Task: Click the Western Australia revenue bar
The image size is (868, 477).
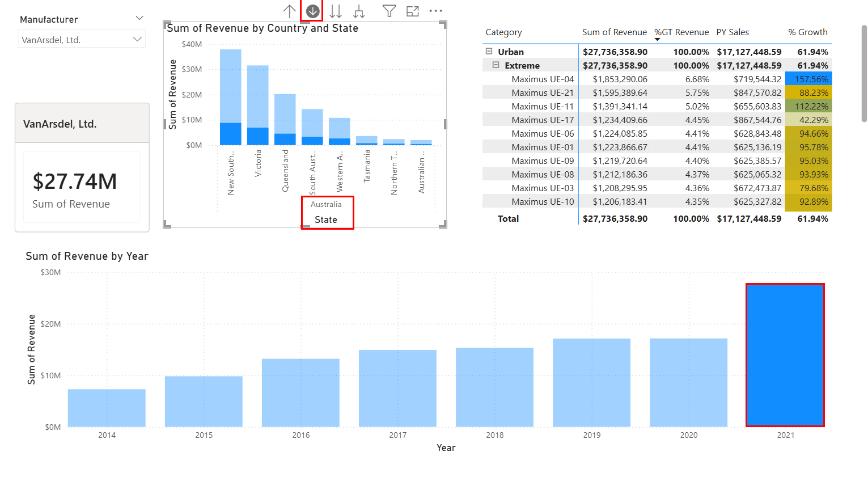Action: pos(340,132)
